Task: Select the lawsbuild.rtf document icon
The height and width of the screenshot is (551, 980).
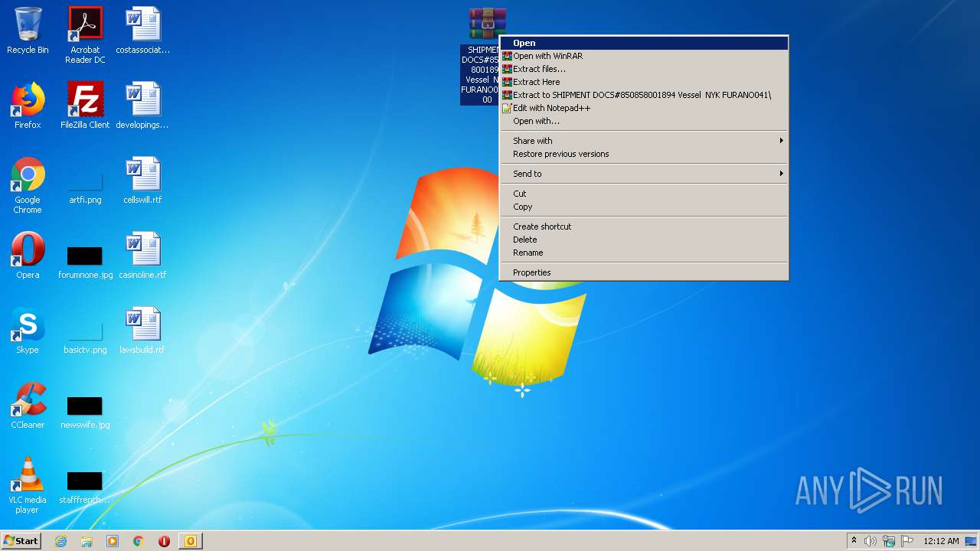Action: [x=142, y=331]
